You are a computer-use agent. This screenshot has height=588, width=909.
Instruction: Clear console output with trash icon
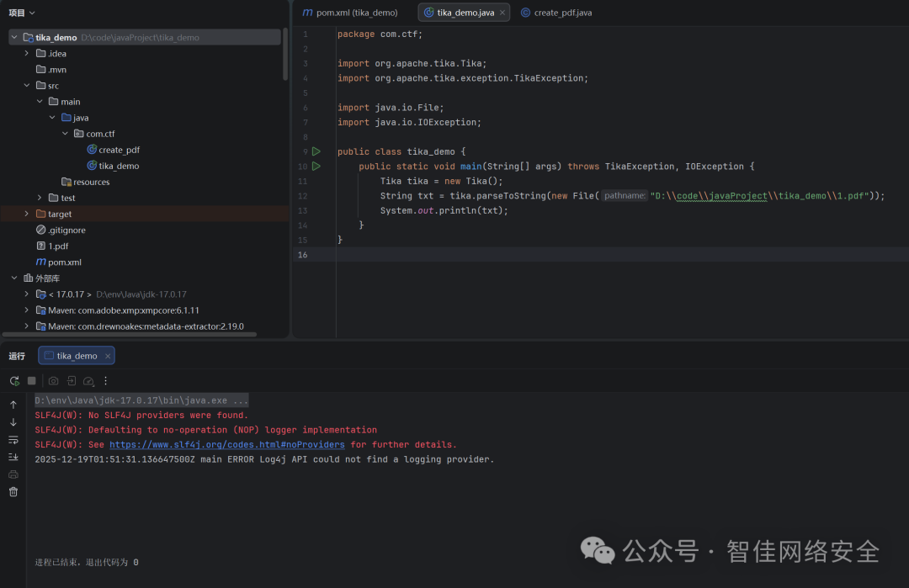[13, 491]
